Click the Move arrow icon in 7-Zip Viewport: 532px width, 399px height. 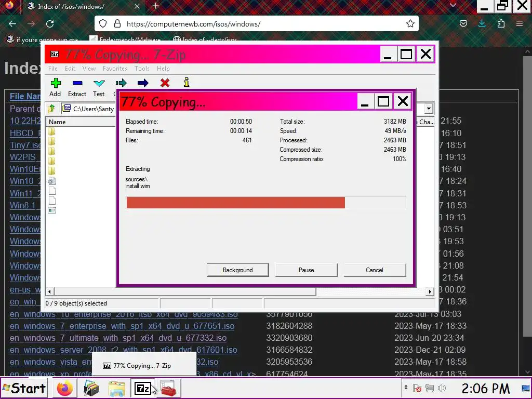143,83
